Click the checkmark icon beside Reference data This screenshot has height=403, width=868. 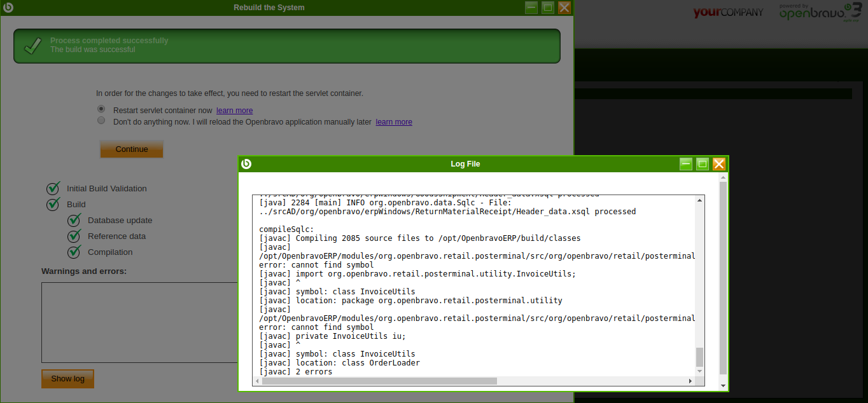point(74,236)
